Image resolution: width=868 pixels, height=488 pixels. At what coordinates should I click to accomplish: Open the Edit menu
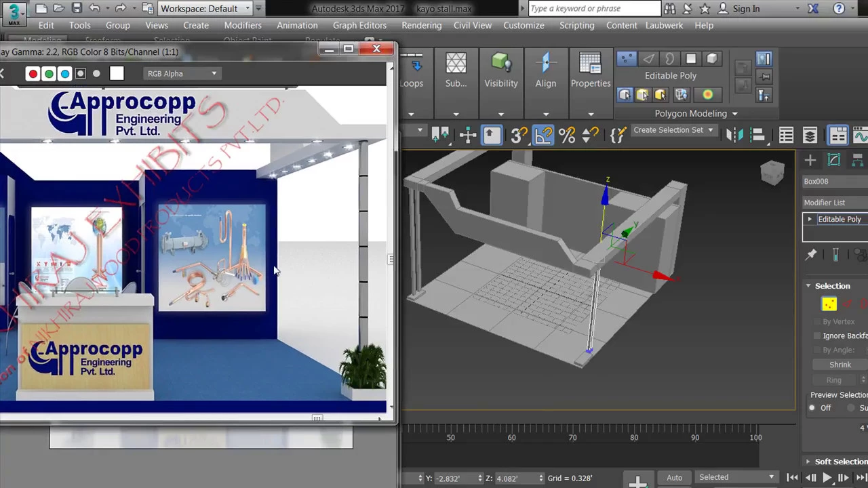(46, 25)
